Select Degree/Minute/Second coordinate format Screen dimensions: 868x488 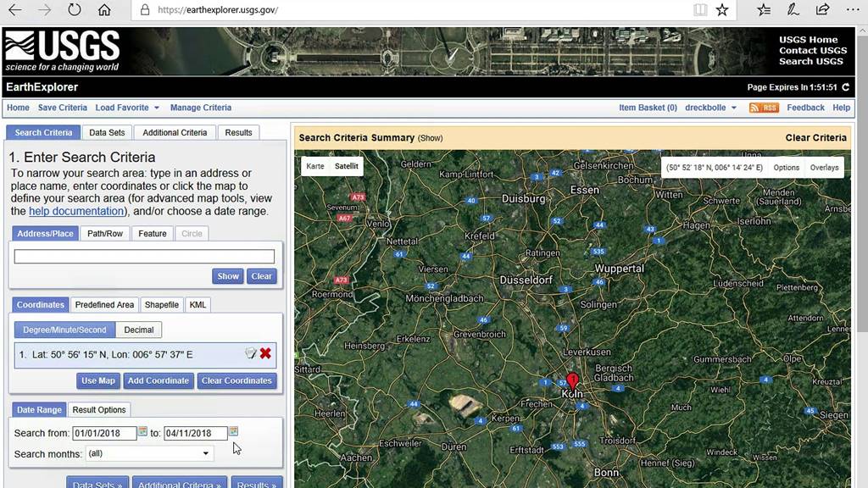(x=64, y=330)
